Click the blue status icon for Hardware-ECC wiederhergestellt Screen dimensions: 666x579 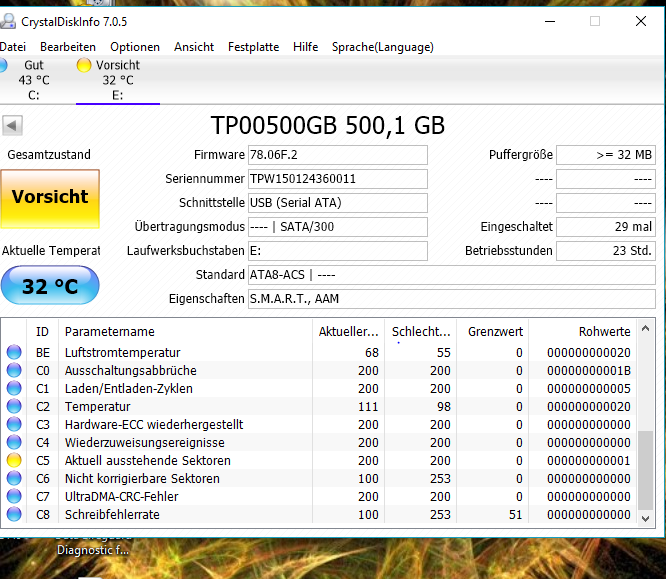(x=14, y=424)
